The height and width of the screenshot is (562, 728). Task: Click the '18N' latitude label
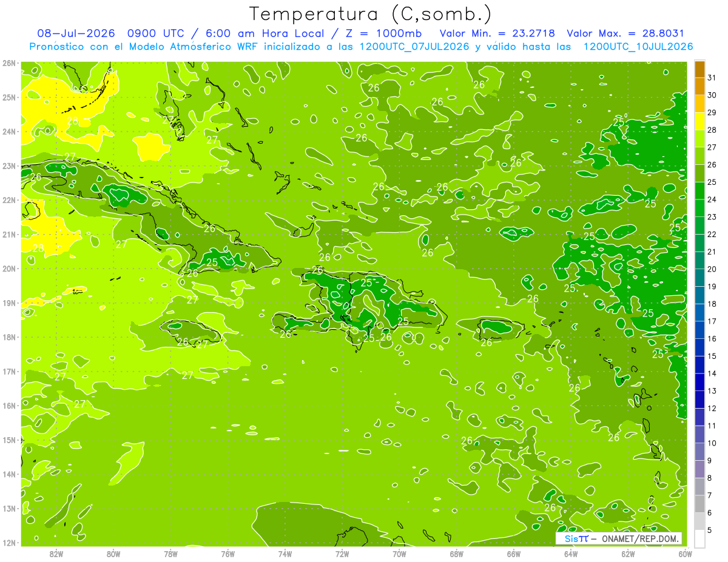click(8, 337)
